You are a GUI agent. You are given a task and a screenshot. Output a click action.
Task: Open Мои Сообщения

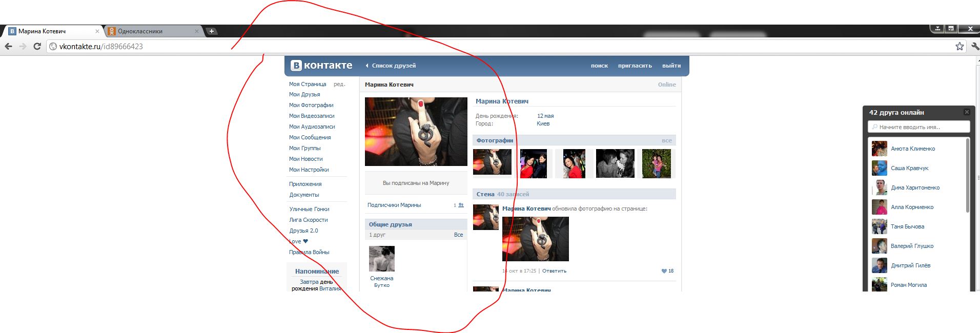(x=310, y=137)
